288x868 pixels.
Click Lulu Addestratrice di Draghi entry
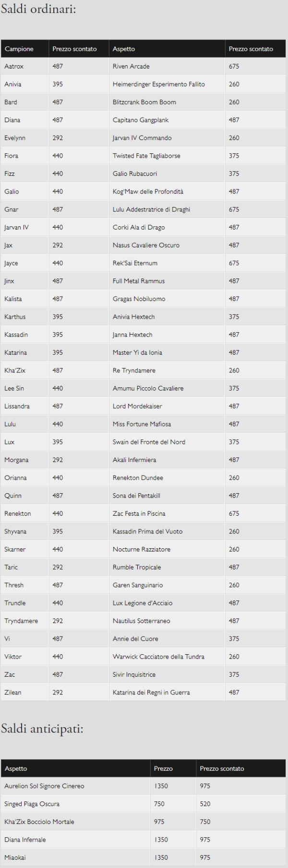(x=151, y=209)
